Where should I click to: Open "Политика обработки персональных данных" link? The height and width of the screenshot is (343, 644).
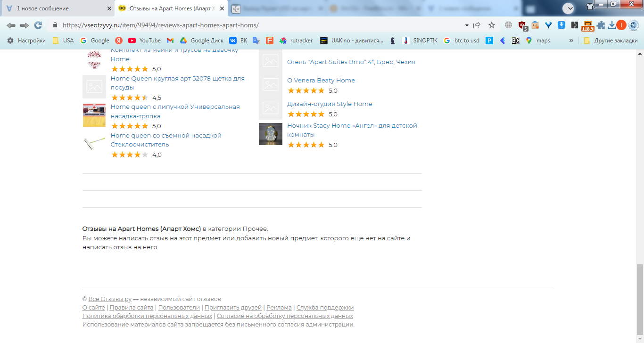tap(147, 316)
